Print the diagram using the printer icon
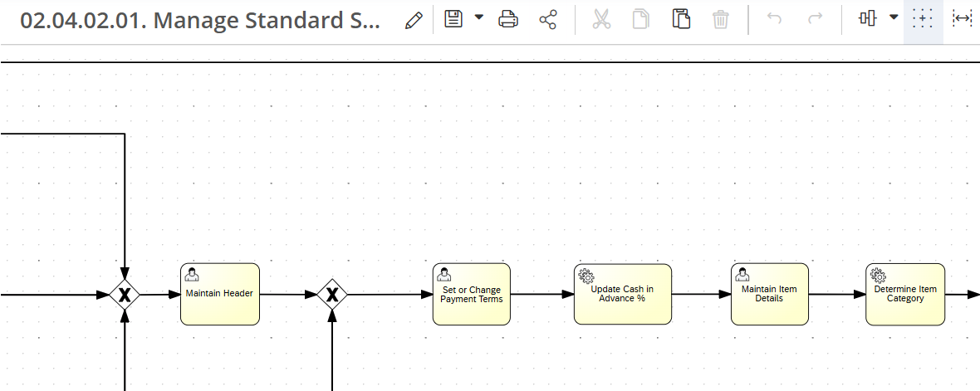Screen dimensions: 980x391 pyautogui.click(x=508, y=20)
